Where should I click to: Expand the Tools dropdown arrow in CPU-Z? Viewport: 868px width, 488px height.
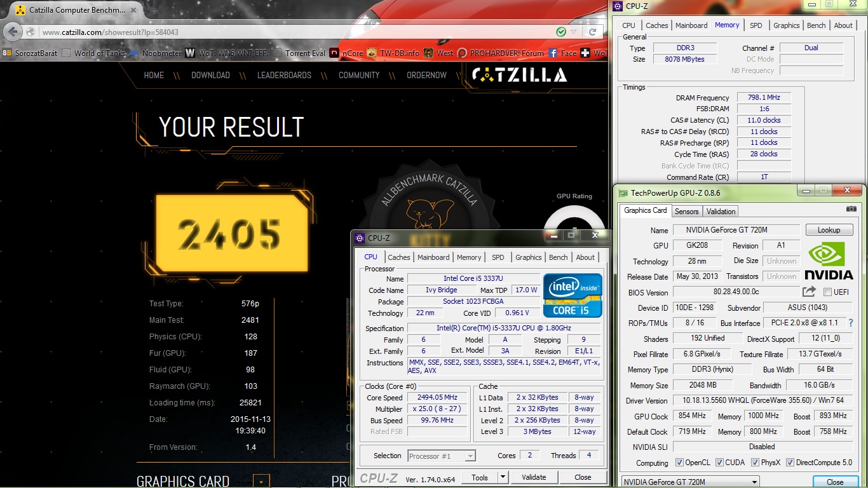503,477
